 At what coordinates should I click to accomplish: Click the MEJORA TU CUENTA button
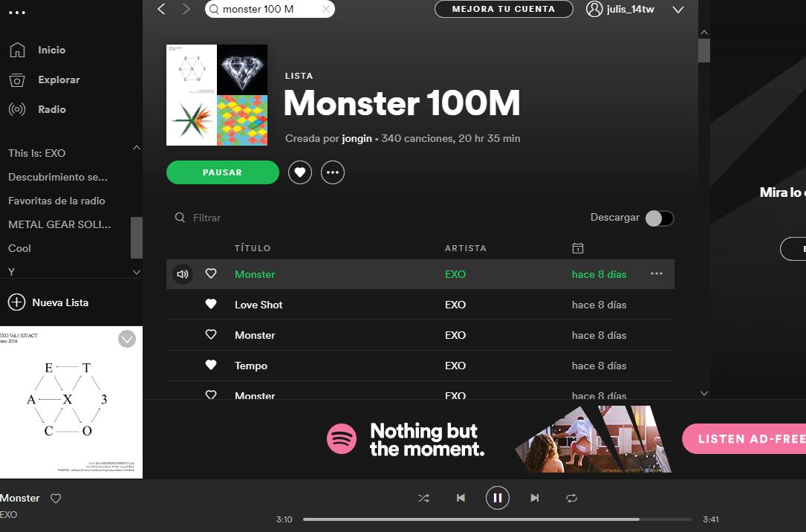click(x=504, y=9)
